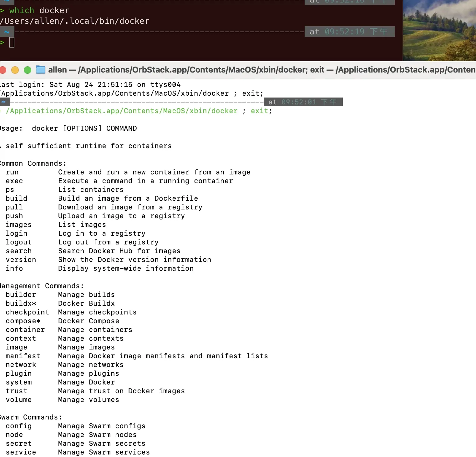The width and height of the screenshot is (476, 457).
Task: Select the green OrbStack xbin/docker command path
Action: point(122,111)
